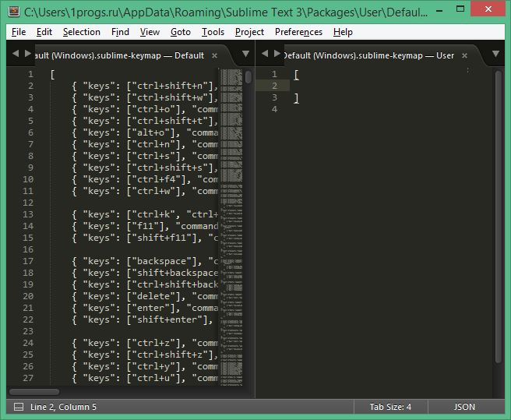This screenshot has width=511, height=420.
Task: Click Line 2, Column 5 status text
Action: (63, 407)
